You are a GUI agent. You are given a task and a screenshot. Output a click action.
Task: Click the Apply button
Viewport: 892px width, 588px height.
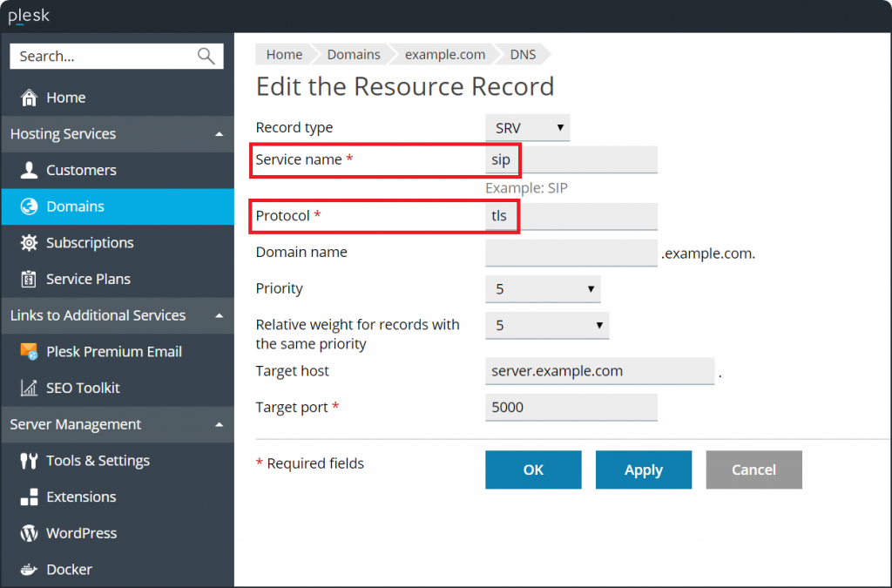[644, 470]
